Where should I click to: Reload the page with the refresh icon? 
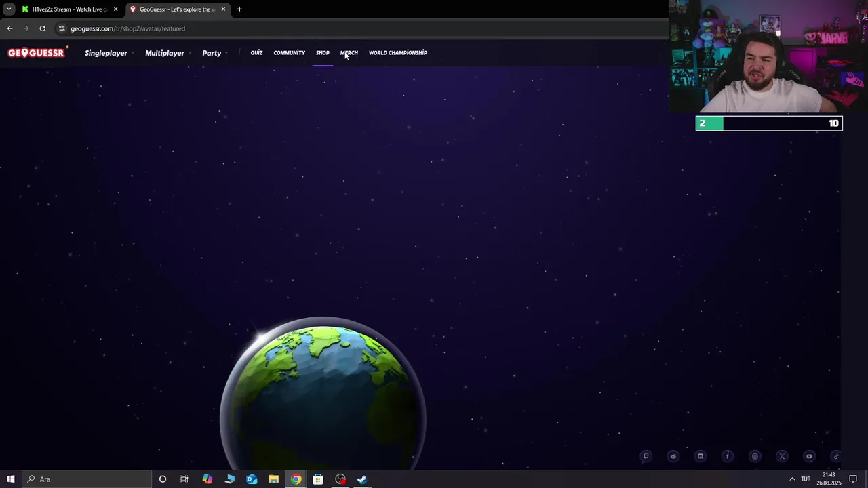tap(42, 28)
